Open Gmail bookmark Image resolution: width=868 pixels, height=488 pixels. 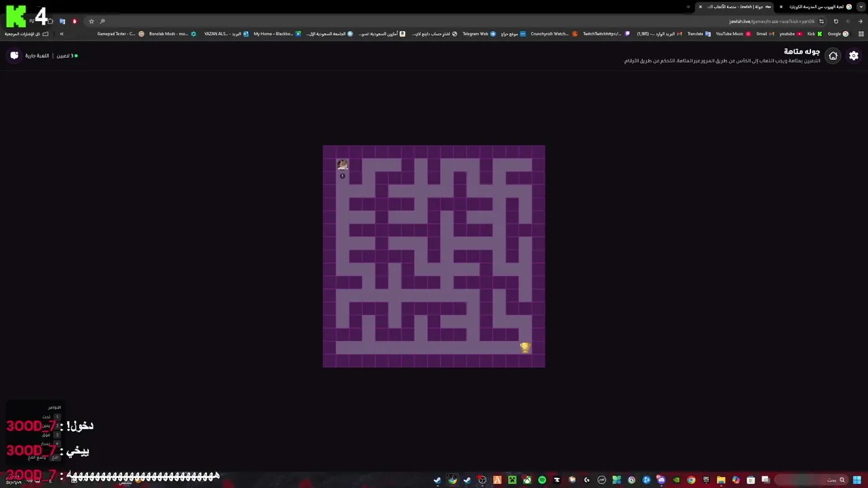click(x=766, y=34)
